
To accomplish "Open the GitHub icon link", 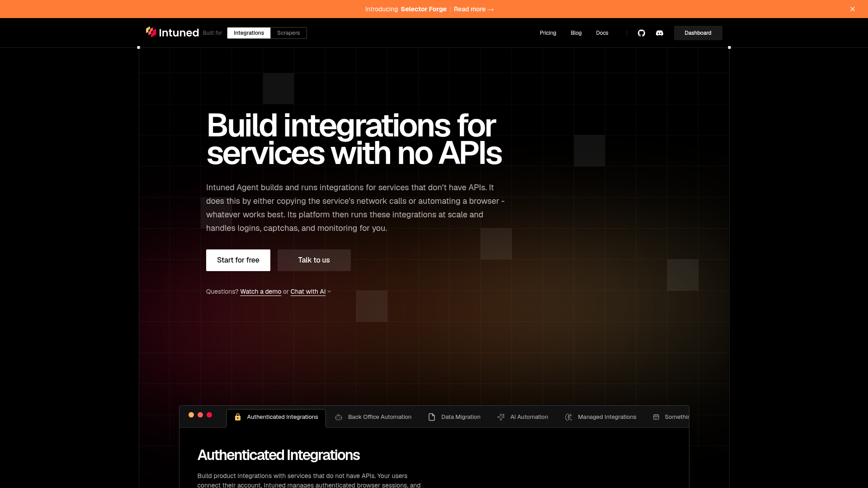I will pyautogui.click(x=641, y=33).
